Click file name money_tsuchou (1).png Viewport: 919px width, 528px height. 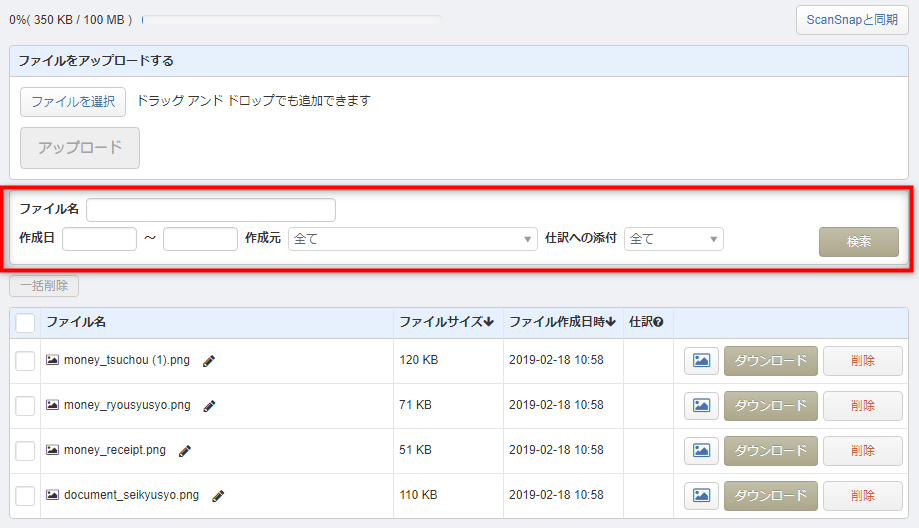point(127,360)
